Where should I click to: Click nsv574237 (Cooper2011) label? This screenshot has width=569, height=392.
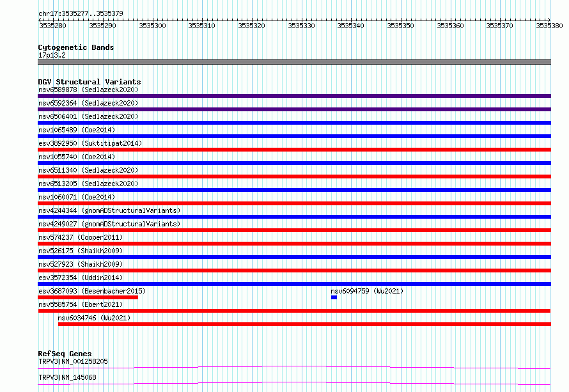click(81, 237)
